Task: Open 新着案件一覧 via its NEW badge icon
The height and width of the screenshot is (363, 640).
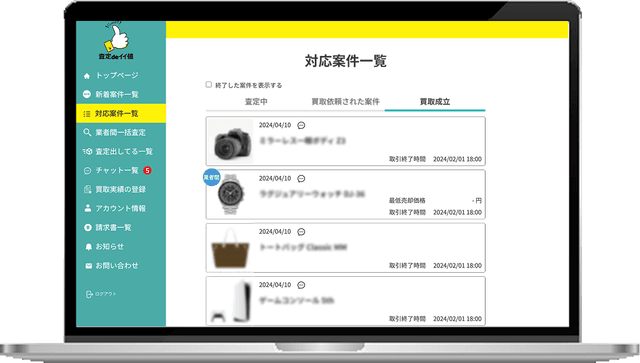Action: pos(87,94)
